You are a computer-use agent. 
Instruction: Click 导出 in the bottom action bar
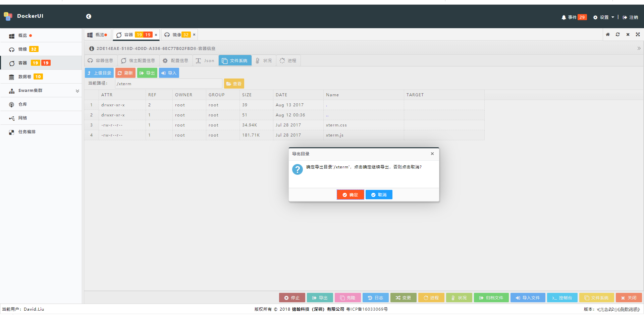(320, 298)
